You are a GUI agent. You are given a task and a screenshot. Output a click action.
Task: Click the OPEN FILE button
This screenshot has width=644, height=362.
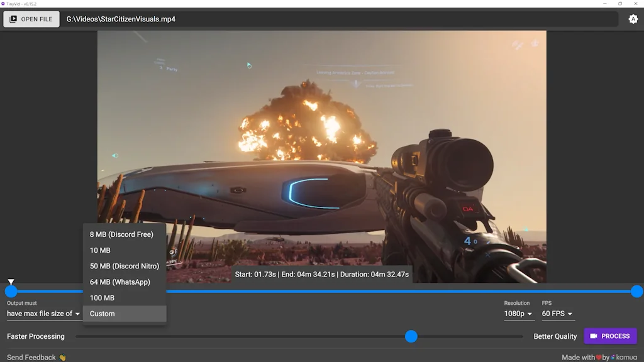pos(31,19)
